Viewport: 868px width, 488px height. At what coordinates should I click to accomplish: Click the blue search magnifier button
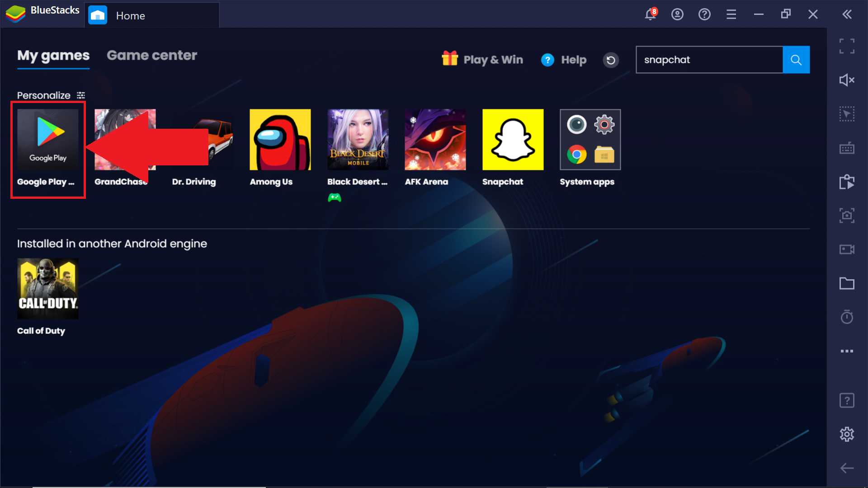(x=796, y=60)
